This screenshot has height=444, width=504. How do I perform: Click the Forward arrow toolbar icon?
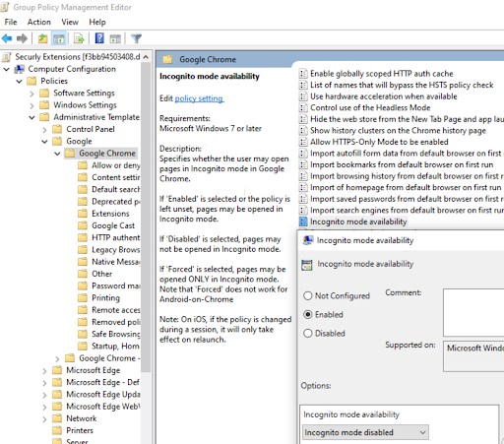22,38
